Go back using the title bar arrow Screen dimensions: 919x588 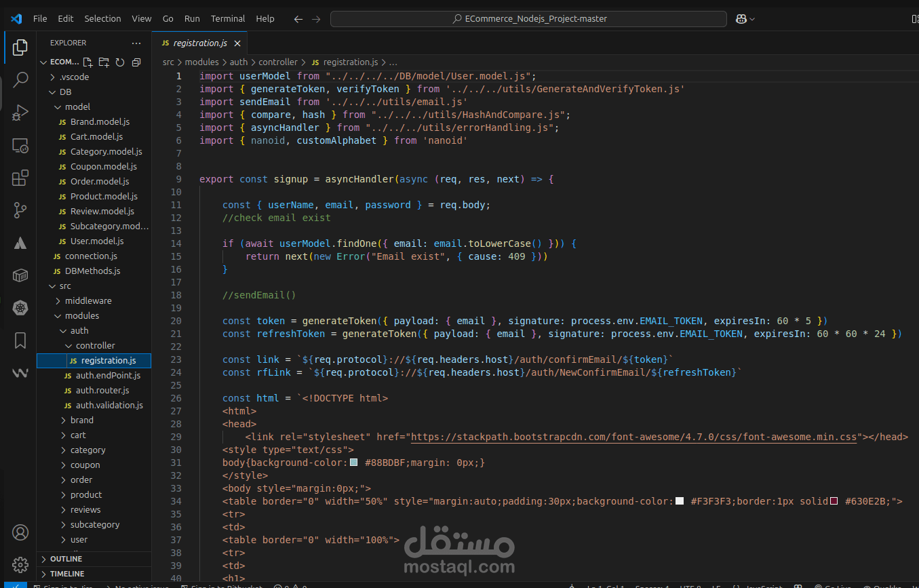point(298,19)
